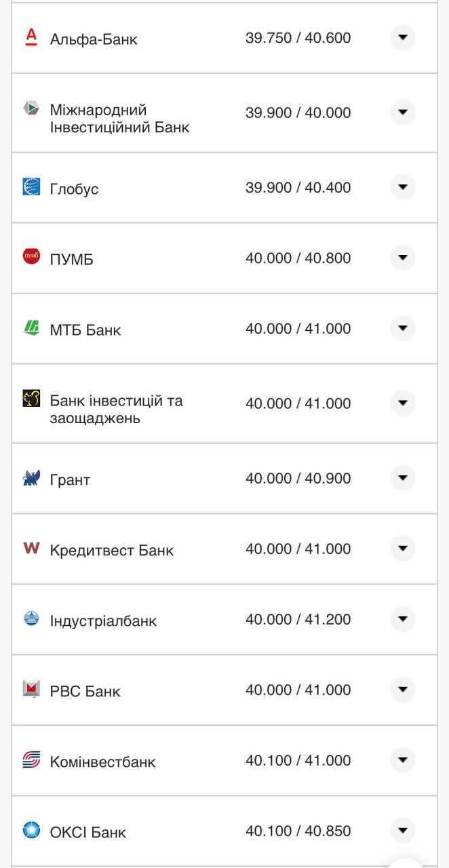Viewport: 449px width, 868px height.
Task: Click the striped Комінвестбанк logo
Action: (x=30, y=760)
